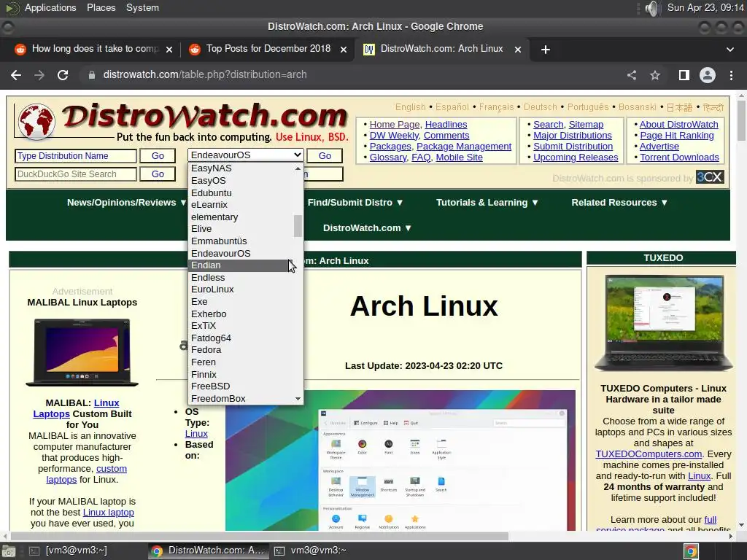Open Chrome's three-dot menu
Viewport: 747px width, 560px height.
pos(731,75)
